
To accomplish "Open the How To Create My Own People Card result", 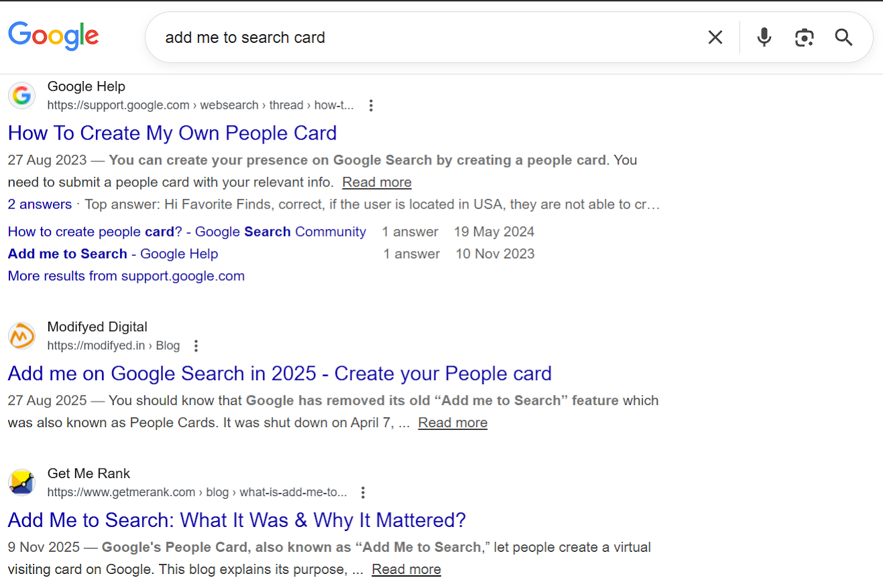I will tap(172, 133).
